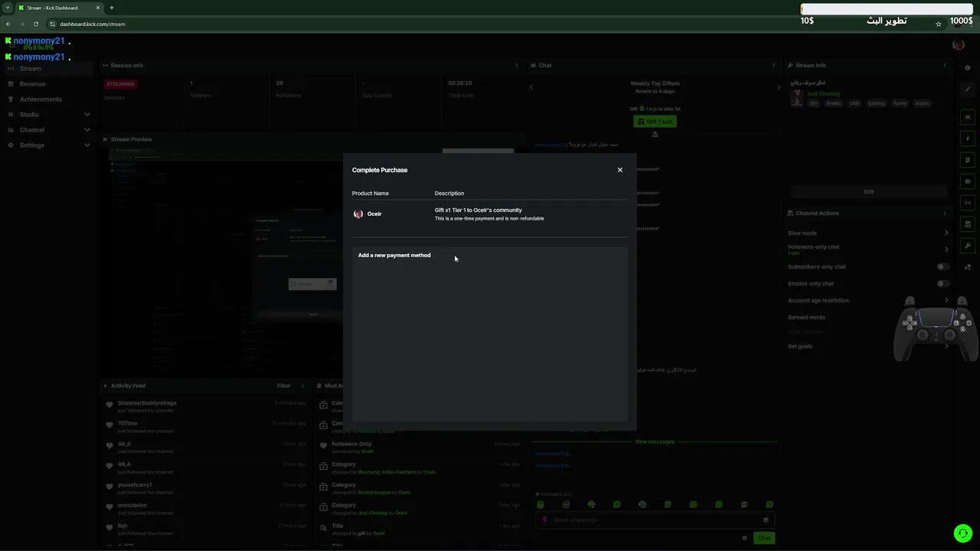Collapse gifters banner with small arrow
Screen dimensions: 980x551
[655, 135]
